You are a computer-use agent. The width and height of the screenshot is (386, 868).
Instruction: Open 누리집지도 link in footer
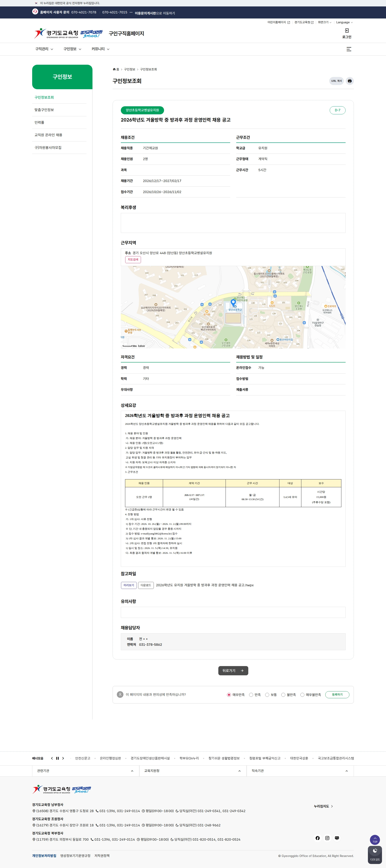point(323,806)
